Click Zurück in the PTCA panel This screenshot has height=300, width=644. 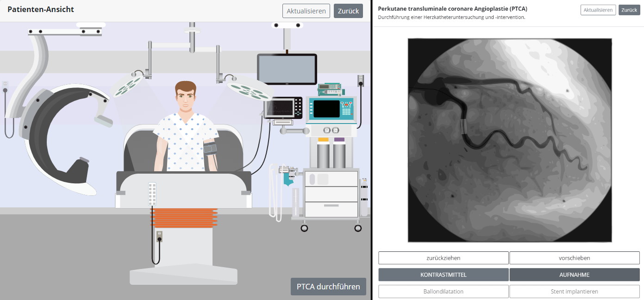point(629,10)
